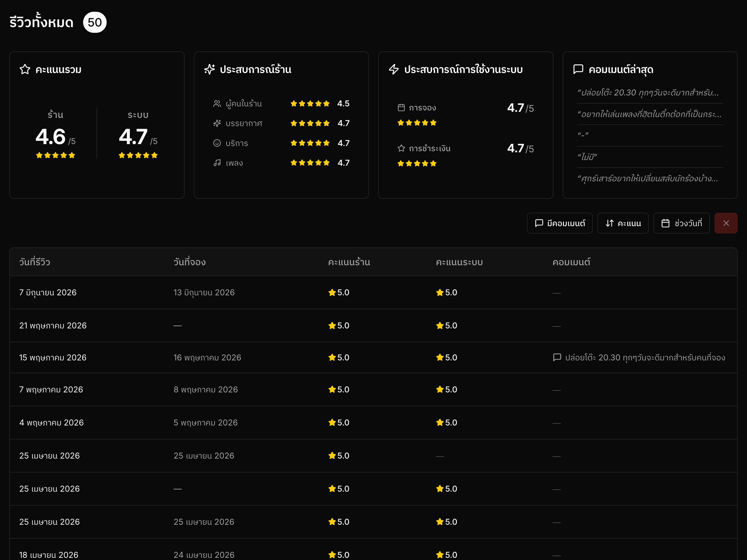Click the คอมเมนต์ column header
The height and width of the screenshot is (560, 747).
click(571, 262)
